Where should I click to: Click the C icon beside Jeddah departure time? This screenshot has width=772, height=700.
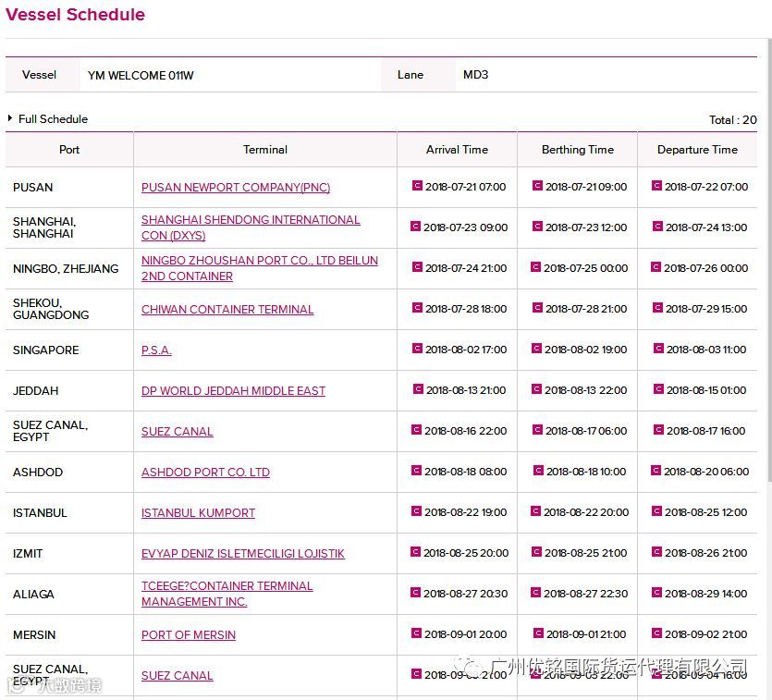657,389
